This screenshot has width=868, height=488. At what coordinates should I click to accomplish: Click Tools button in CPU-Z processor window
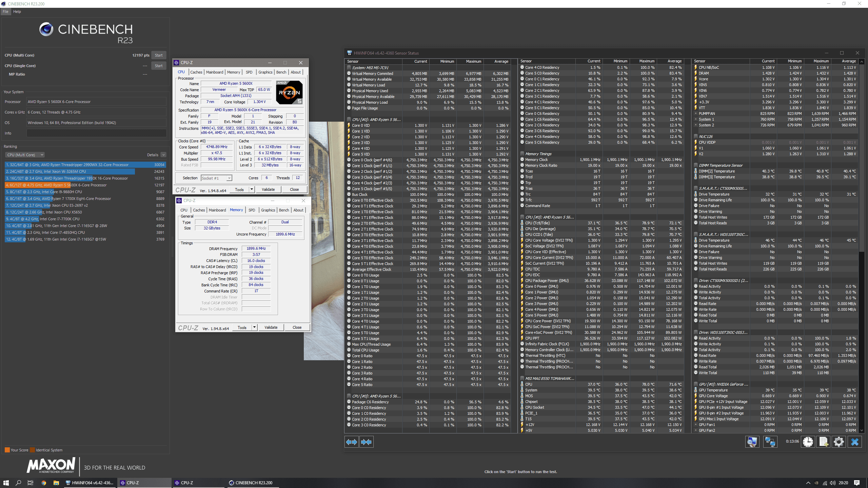239,189
